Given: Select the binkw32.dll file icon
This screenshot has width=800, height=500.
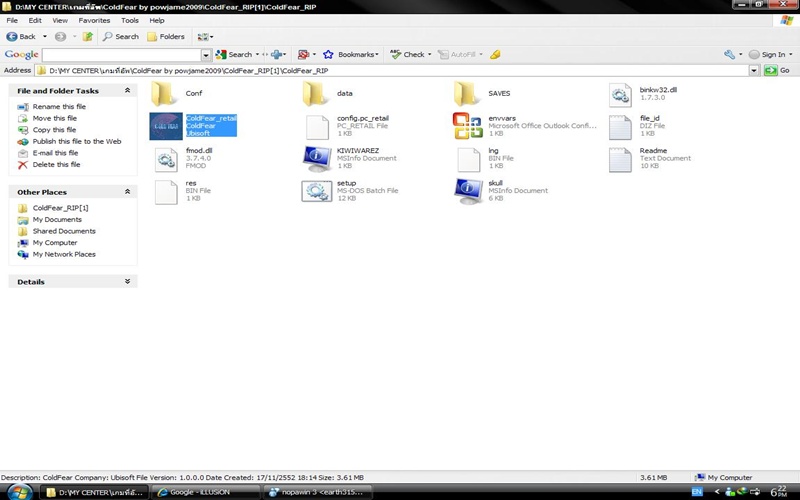Looking at the screenshot, I should coord(620,95).
